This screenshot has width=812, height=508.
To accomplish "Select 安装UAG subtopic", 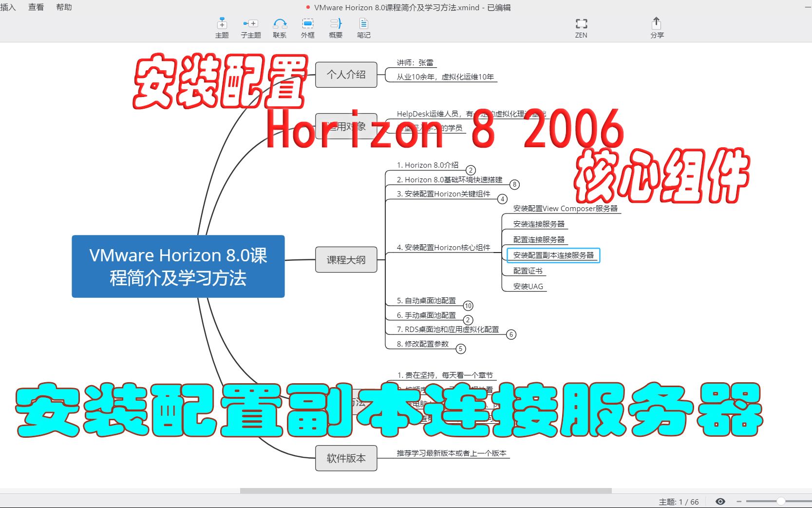I will (x=528, y=286).
